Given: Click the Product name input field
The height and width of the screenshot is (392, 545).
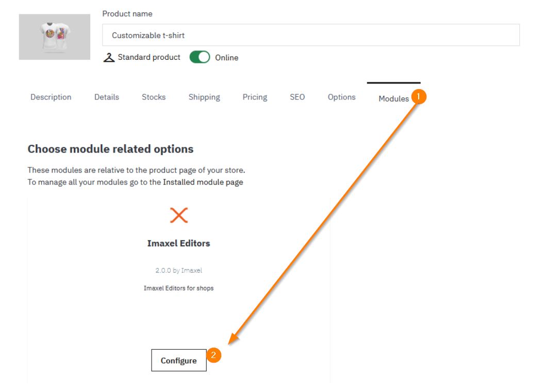Looking at the screenshot, I should tap(310, 36).
